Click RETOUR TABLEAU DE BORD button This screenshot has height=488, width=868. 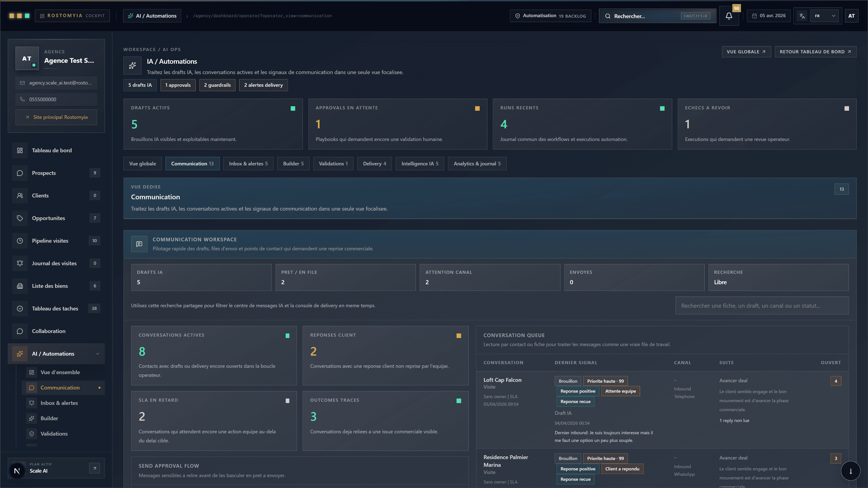click(815, 52)
